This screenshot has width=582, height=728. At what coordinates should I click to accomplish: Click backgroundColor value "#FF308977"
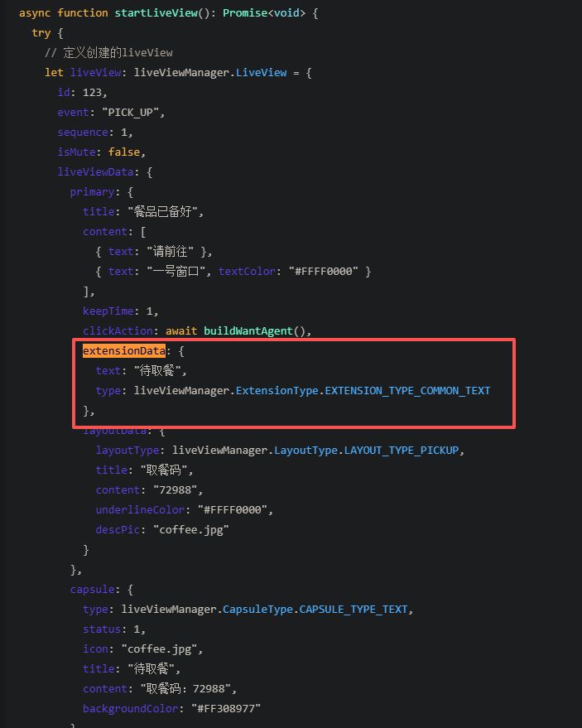click(226, 709)
